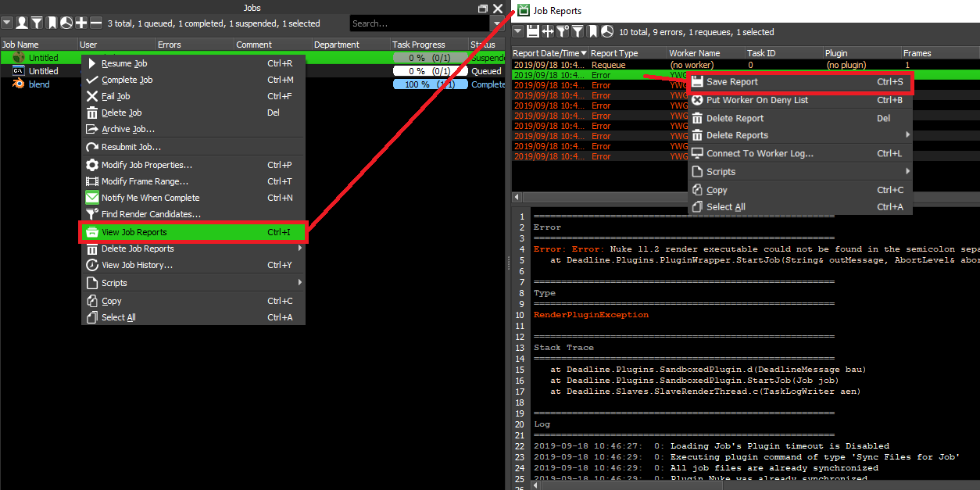Open the Jobs panel toolbar dropdown arrow
This screenshot has width=980, height=490.
click(x=7, y=23)
